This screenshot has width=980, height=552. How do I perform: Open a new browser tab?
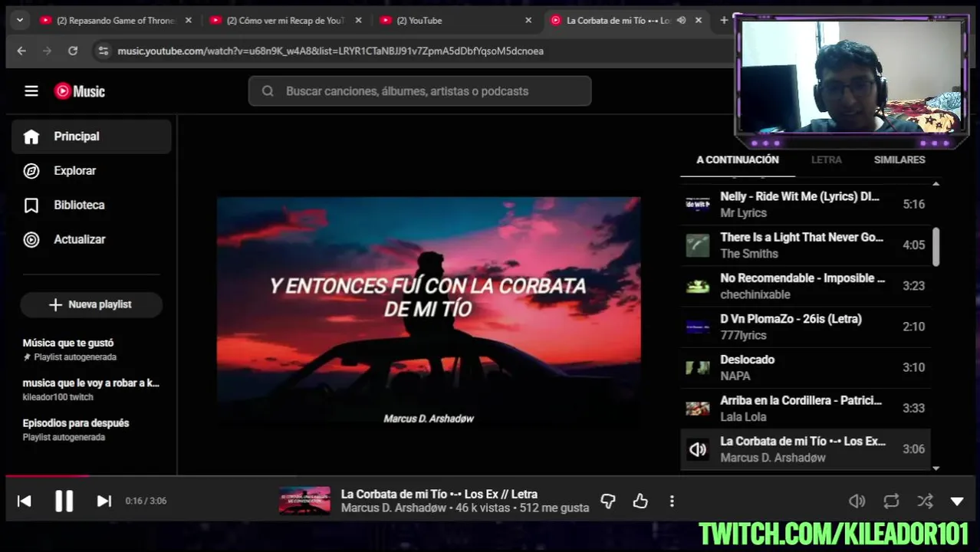tap(724, 21)
